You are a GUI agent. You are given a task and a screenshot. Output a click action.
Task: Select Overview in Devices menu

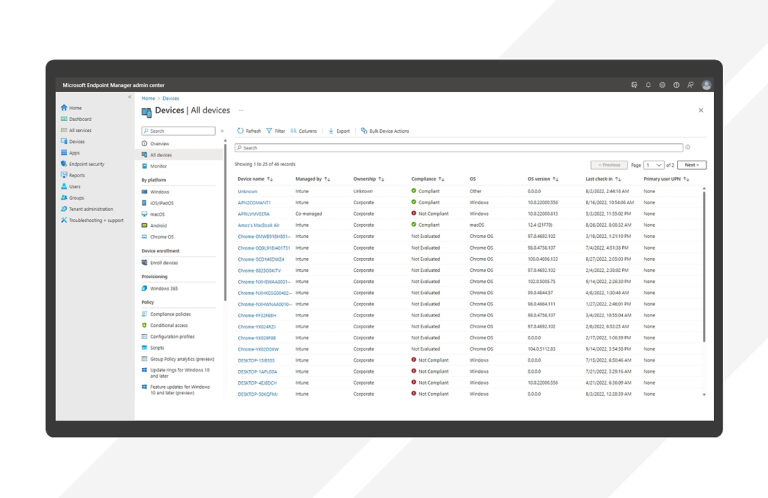point(155,143)
